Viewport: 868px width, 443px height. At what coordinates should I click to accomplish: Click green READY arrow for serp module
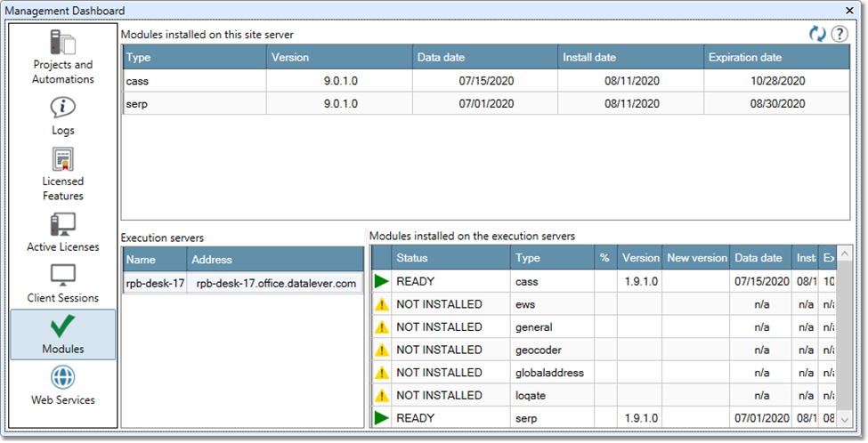(x=382, y=418)
